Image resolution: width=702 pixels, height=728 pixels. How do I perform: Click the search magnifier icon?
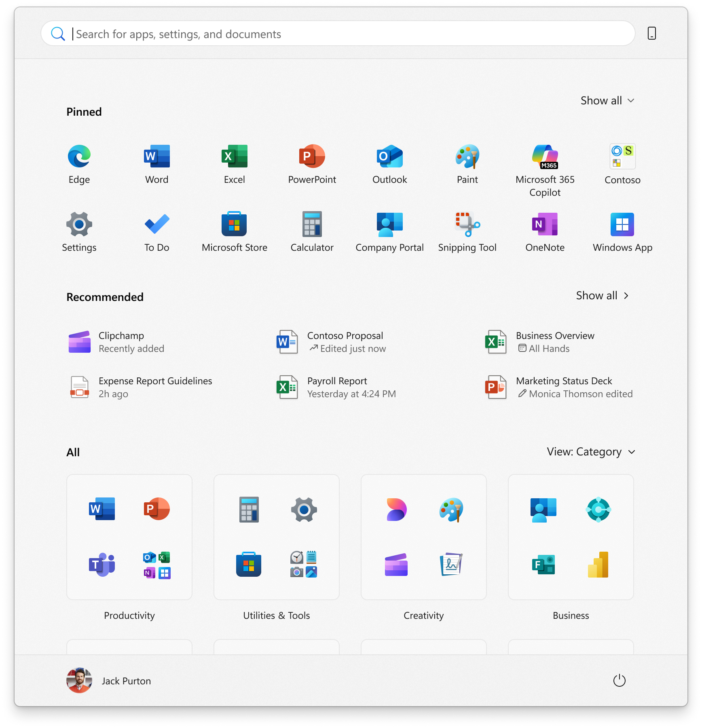[x=58, y=34]
